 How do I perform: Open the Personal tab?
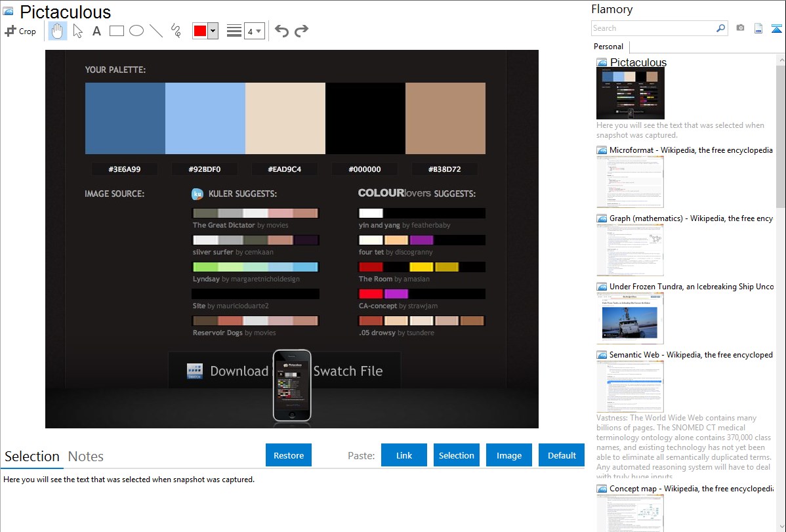pos(609,47)
